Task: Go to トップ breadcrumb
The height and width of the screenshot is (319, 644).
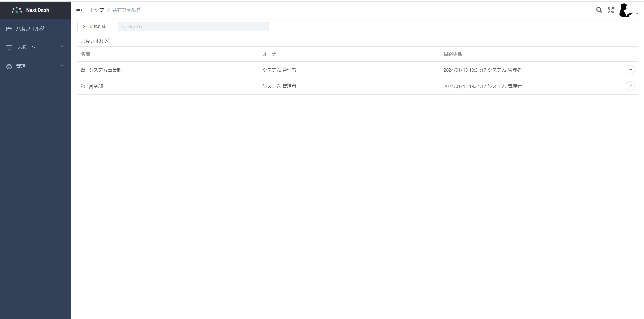Action: (97, 10)
